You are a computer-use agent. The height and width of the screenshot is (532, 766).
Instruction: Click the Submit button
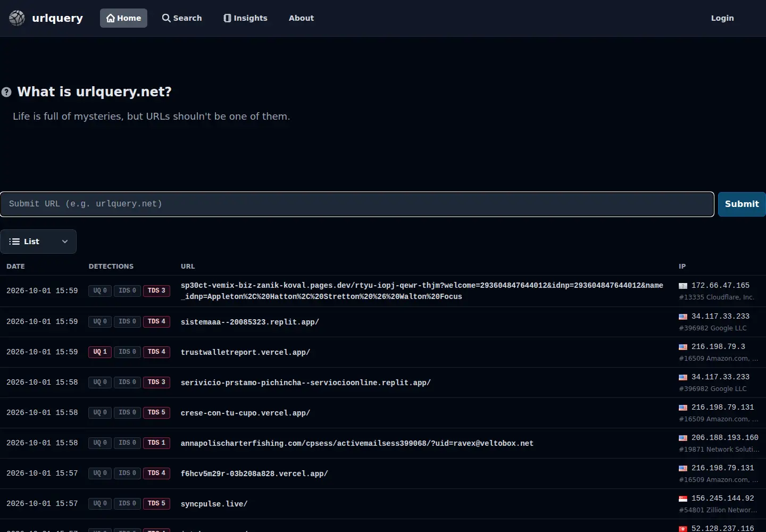click(x=742, y=204)
